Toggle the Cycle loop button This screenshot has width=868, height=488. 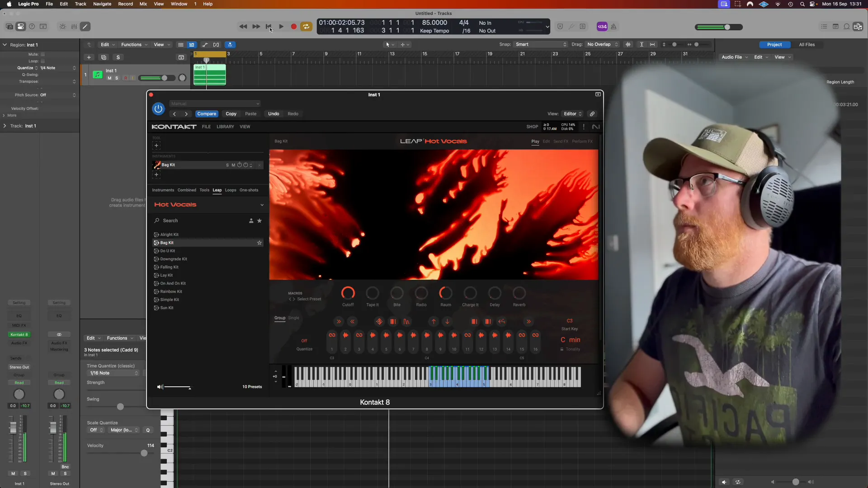pyautogui.click(x=307, y=27)
